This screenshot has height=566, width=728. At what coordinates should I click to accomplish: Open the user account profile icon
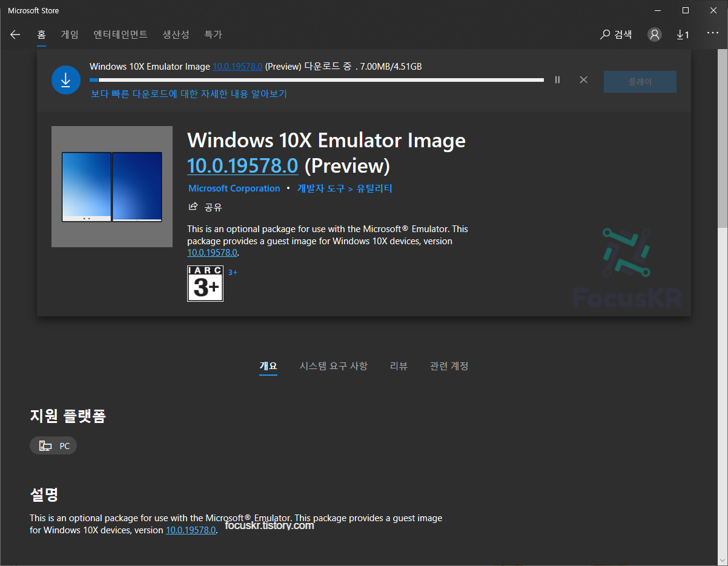click(x=655, y=35)
